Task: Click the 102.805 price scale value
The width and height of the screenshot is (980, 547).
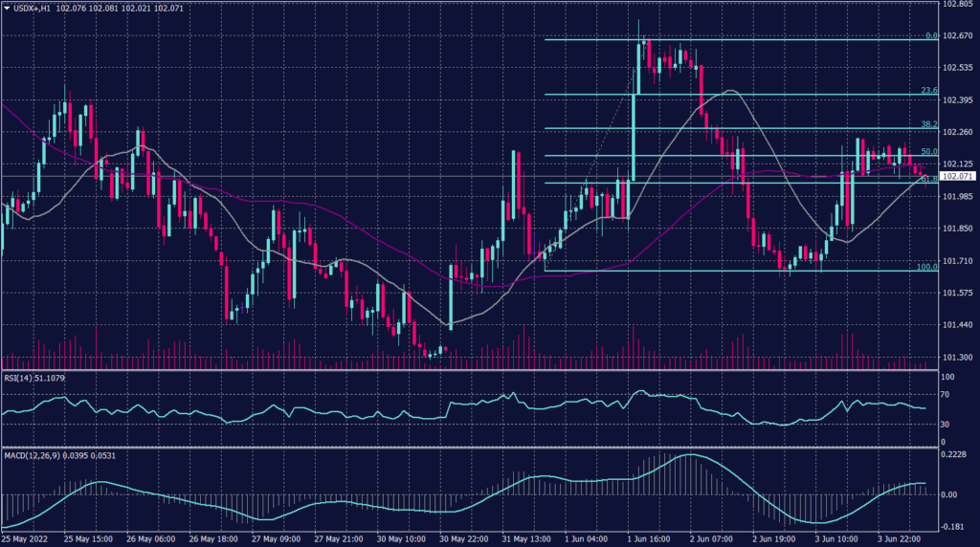Action: coord(956,5)
